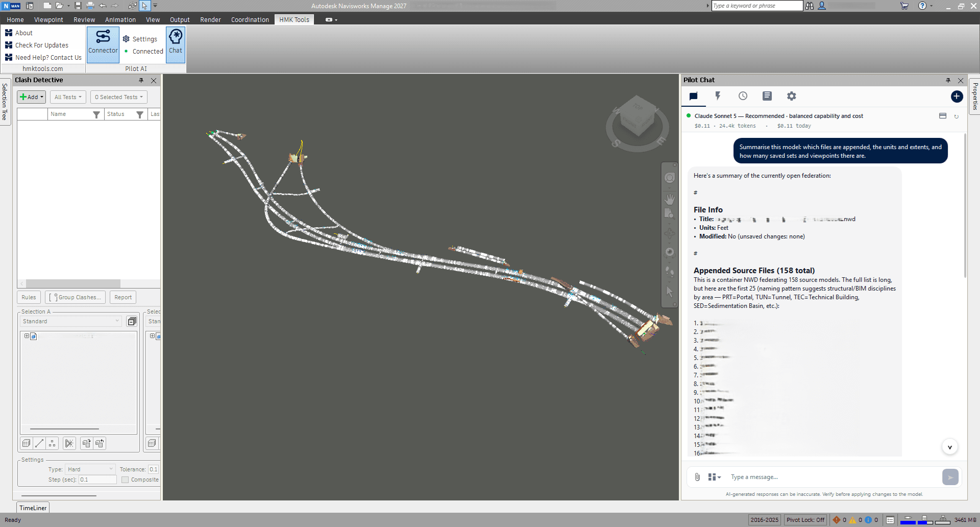Click the Surfaces cube icon in Selection A
The height and width of the screenshot is (527, 980).
point(27,443)
